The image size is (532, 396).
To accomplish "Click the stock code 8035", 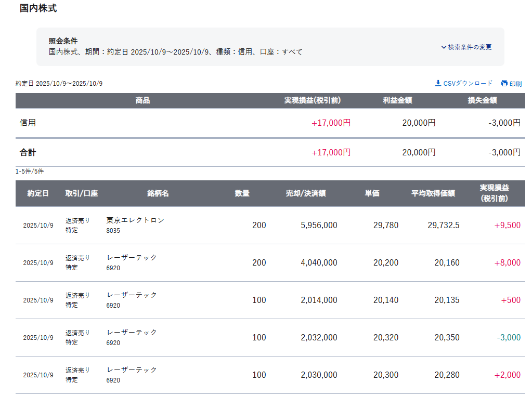I will [113, 231].
